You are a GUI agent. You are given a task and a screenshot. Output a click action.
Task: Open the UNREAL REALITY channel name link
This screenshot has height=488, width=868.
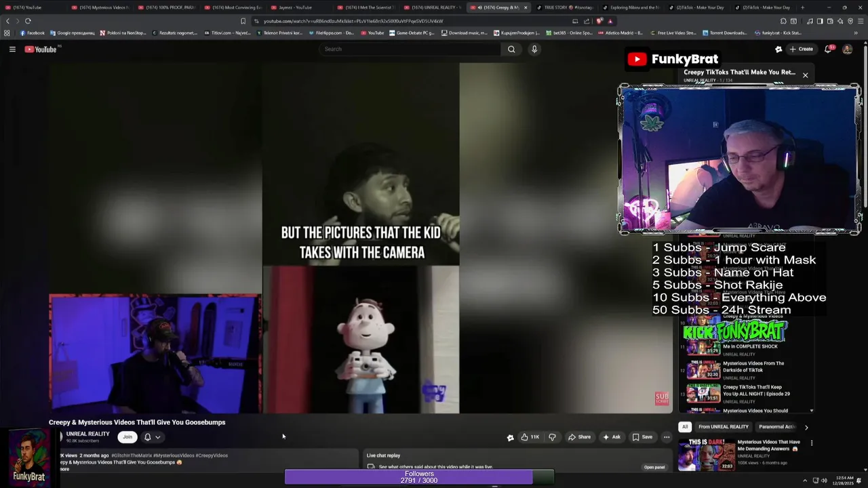coord(87,434)
